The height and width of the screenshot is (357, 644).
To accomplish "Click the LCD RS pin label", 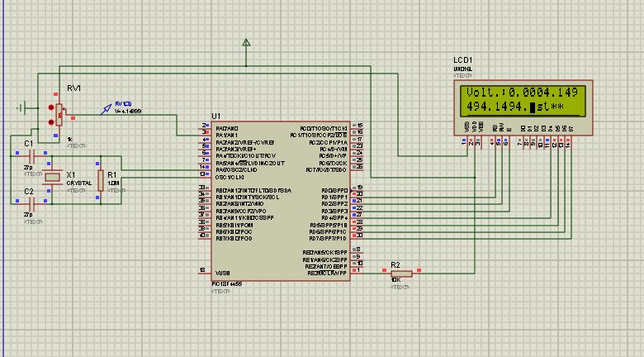I will tap(495, 127).
